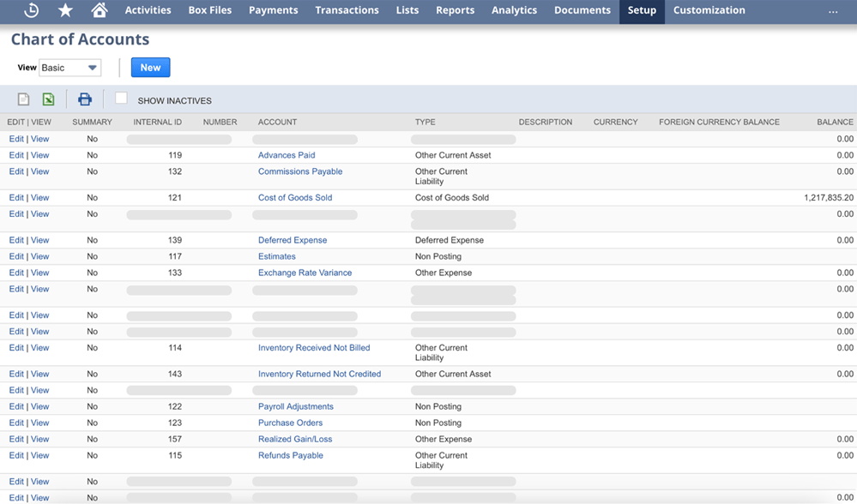
Task: Open the Setup menu
Action: (x=643, y=11)
